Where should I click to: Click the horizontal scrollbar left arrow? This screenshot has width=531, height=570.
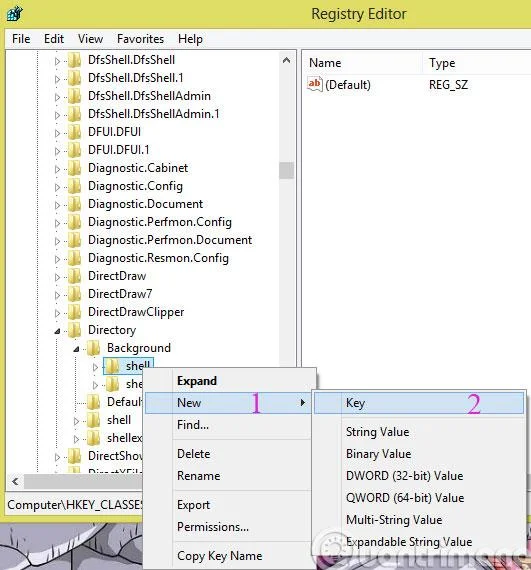15,482
